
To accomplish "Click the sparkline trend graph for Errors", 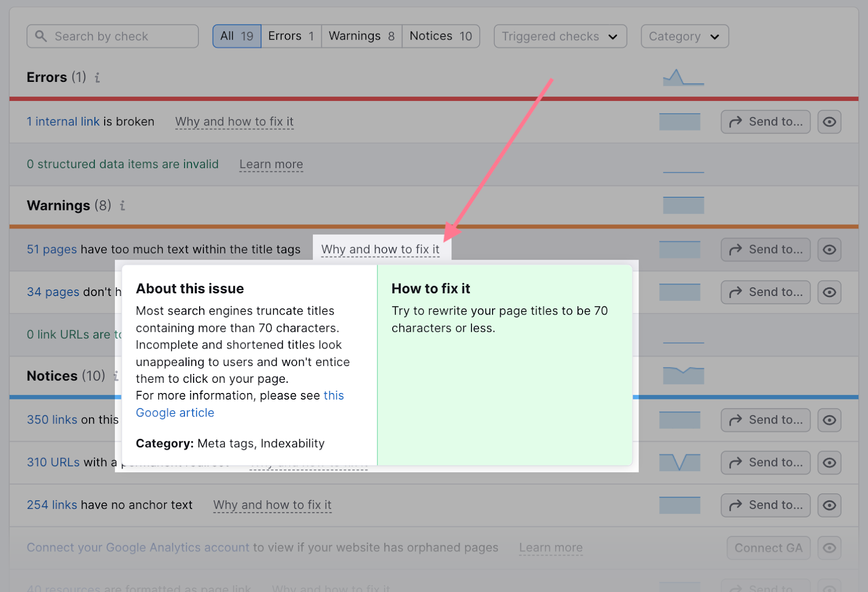I will [x=683, y=77].
